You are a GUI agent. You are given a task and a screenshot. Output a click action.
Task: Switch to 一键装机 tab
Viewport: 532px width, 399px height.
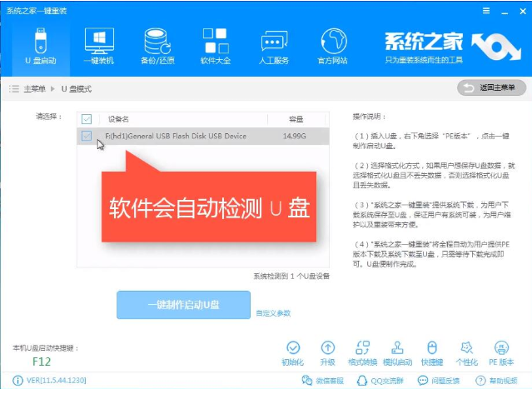pyautogui.click(x=99, y=47)
